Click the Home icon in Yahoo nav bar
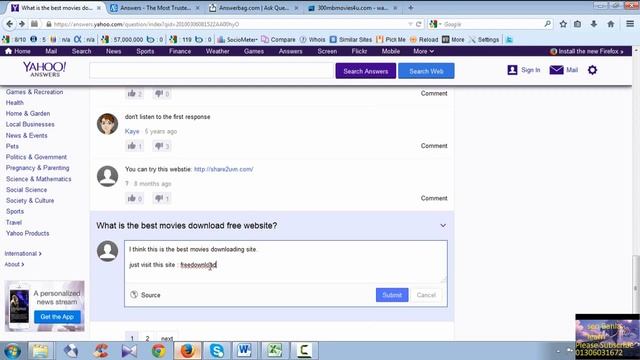Image resolution: width=640 pixels, height=360 pixels. pos(8,51)
